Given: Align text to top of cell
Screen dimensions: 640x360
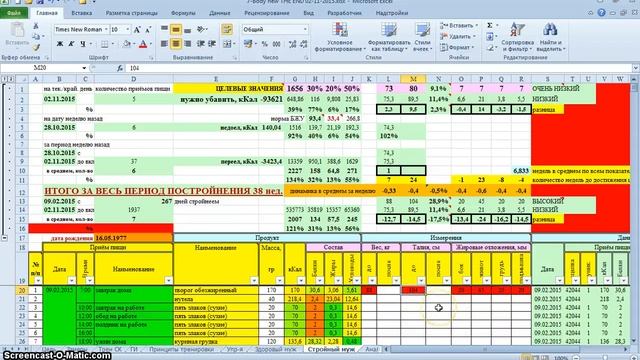Looking at the screenshot, I should click(x=164, y=29).
